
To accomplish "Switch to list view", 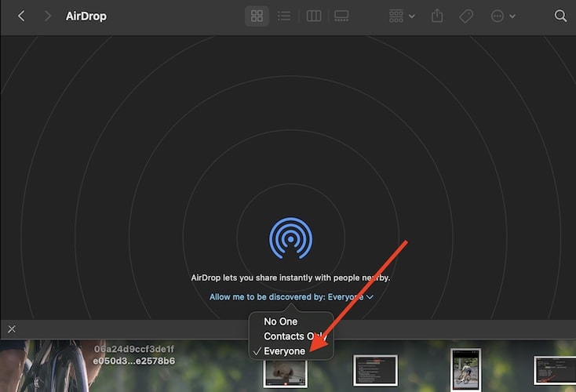I will pyautogui.click(x=284, y=16).
